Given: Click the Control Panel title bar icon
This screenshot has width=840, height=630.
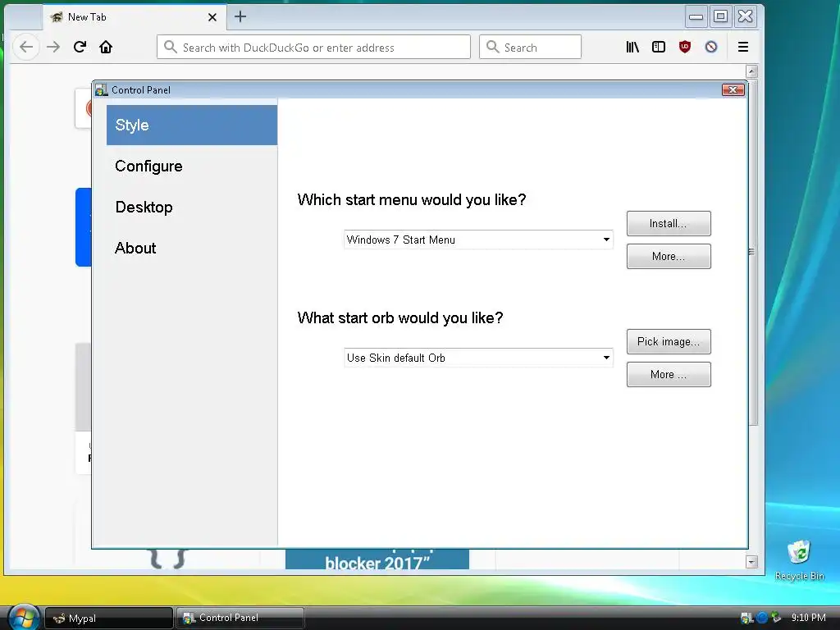Looking at the screenshot, I should [101, 90].
